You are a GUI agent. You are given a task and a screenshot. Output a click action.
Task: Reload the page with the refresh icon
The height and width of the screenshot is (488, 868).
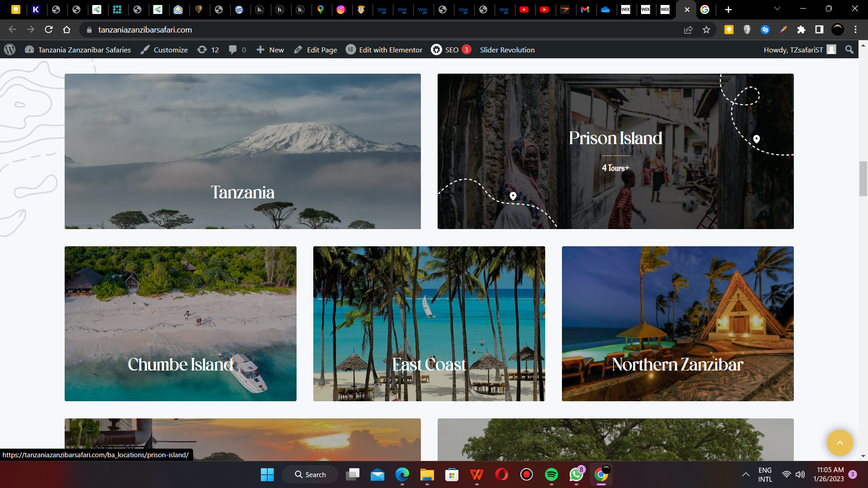49,30
